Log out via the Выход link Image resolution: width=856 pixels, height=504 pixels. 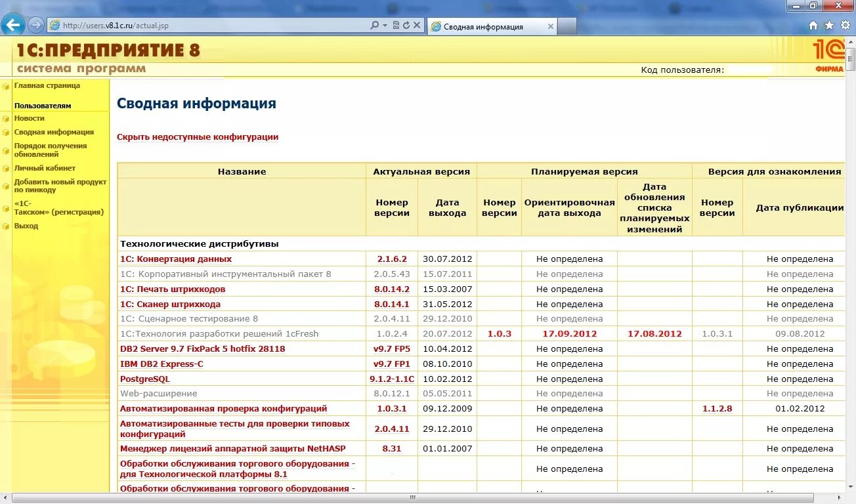(26, 226)
